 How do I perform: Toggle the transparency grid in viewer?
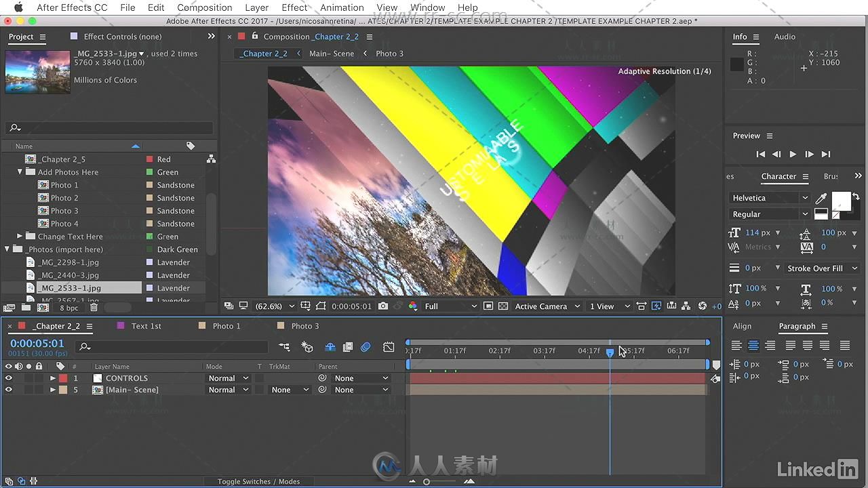click(x=503, y=306)
